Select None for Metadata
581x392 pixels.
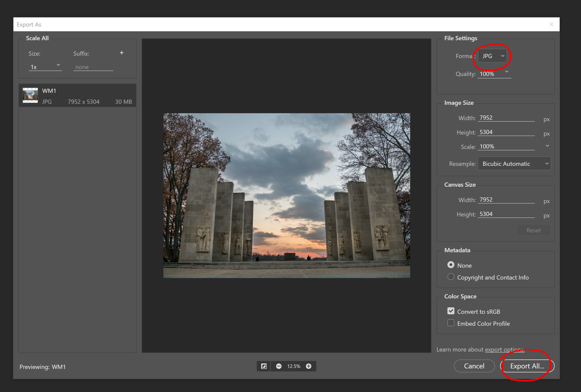[450, 265]
